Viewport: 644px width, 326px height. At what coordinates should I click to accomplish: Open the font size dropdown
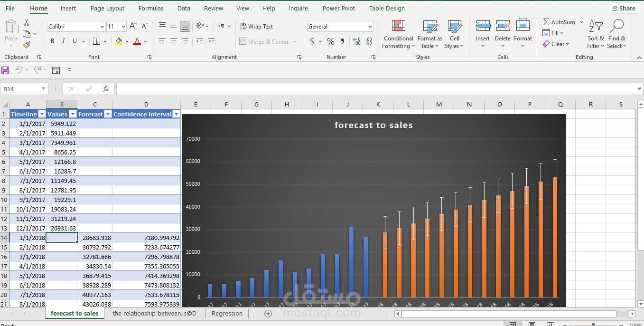pos(123,27)
